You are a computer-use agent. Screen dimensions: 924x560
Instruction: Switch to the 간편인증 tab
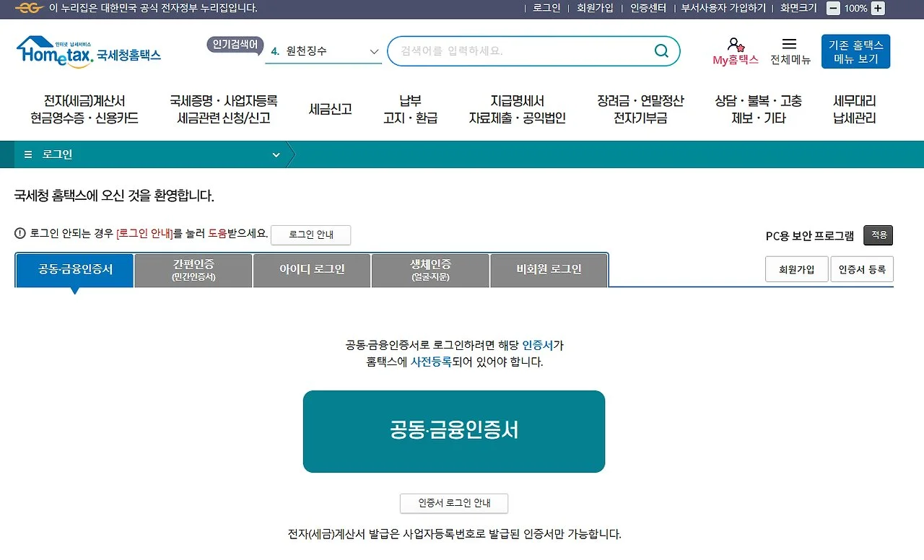(x=191, y=270)
